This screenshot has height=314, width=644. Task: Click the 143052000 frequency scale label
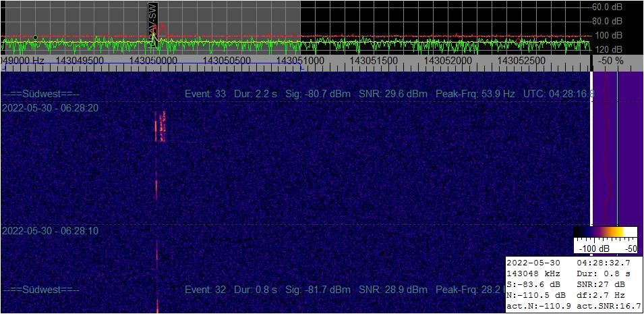[447, 61]
